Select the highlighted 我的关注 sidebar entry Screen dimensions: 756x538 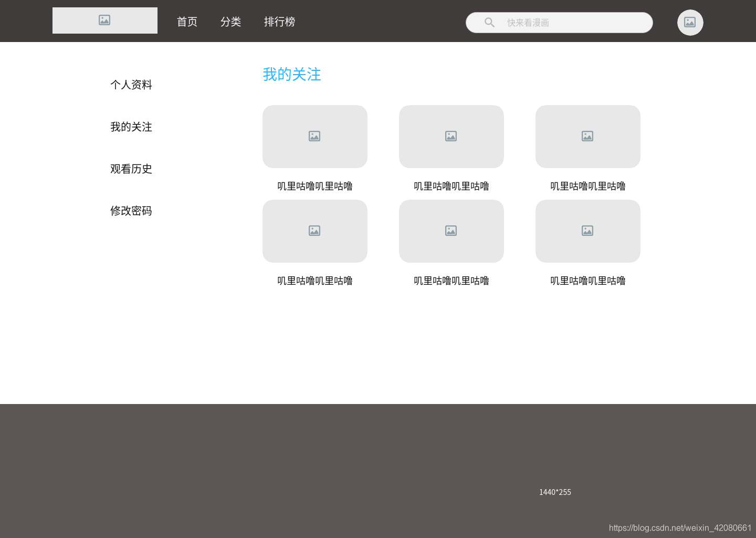click(131, 127)
